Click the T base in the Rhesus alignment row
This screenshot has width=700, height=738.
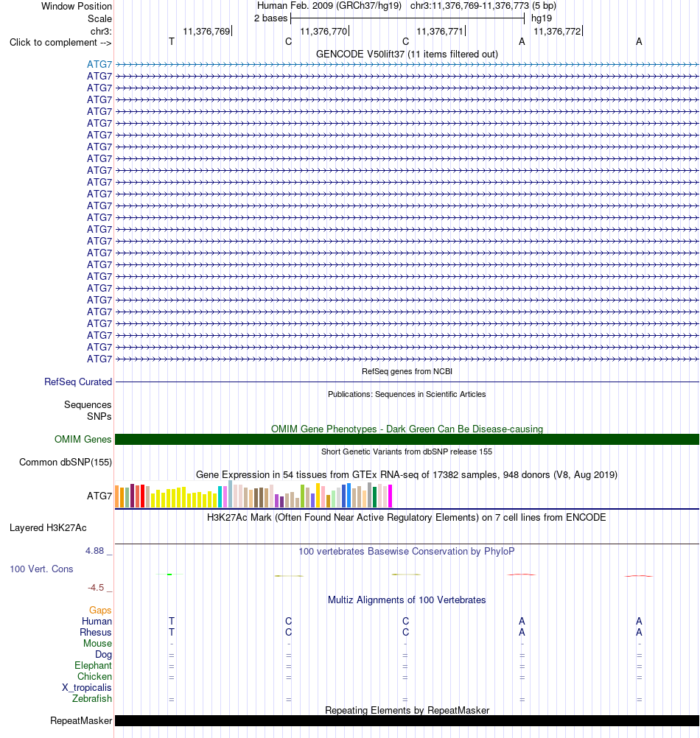172,632
